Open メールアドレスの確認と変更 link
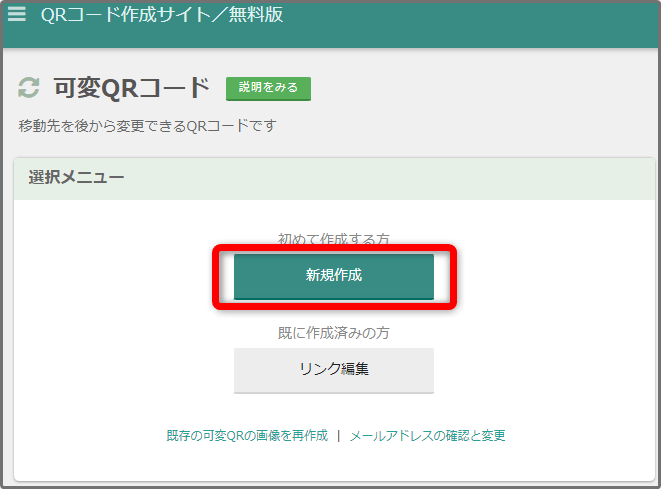The height and width of the screenshot is (489, 661). click(x=427, y=435)
